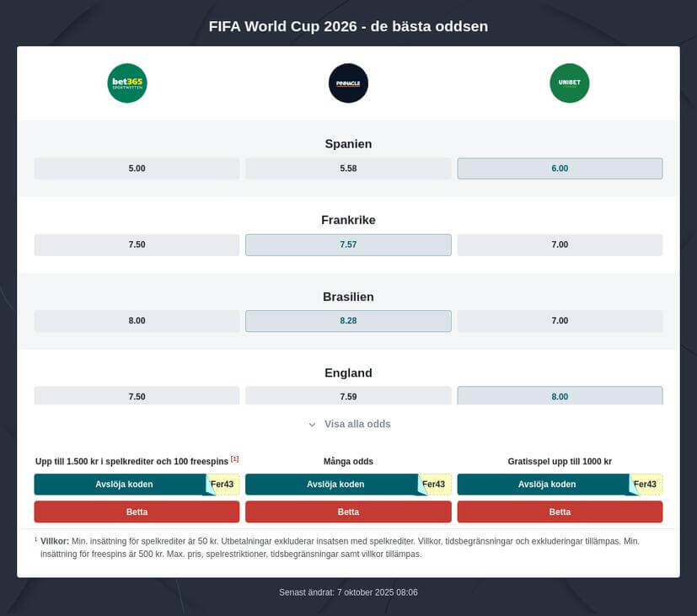Choose bet365's 8.00 odds for Brasilien

point(137,321)
